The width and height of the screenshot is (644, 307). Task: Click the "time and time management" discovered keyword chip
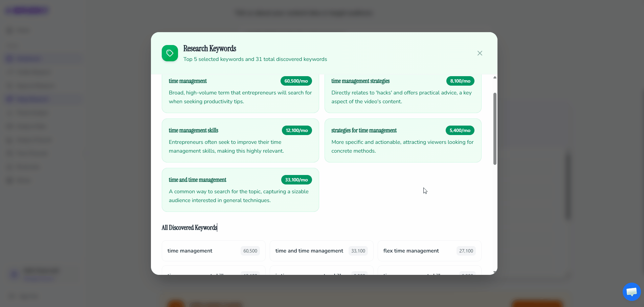321,251
